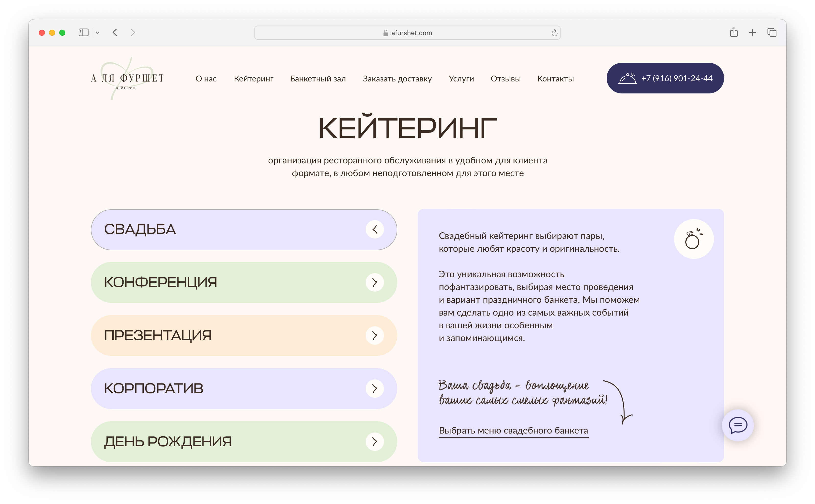This screenshot has width=815, height=504.
Task: Click the afurshet.com address field
Action: pyautogui.click(x=407, y=33)
